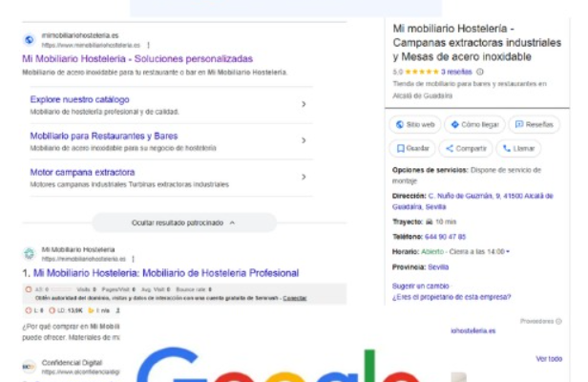Screen dimensions: 588x382
Task: Click the Proveedores info icon
Action: coord(558,321)
